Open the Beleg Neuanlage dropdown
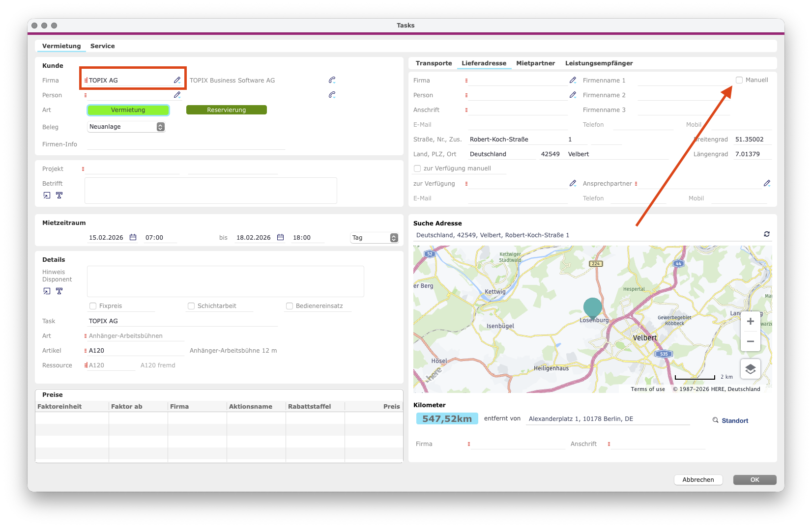812x528 pixels. click(126, 127)
